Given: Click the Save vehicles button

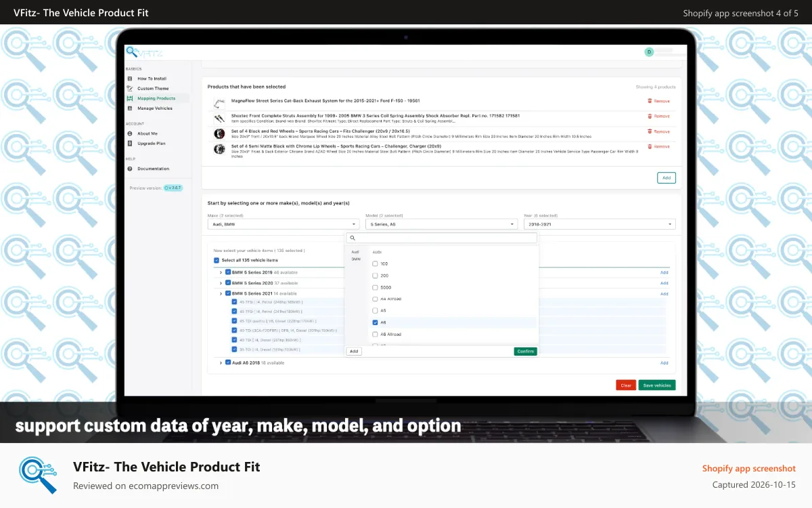Looking at the screenshot, I should [x=657, y=385].
